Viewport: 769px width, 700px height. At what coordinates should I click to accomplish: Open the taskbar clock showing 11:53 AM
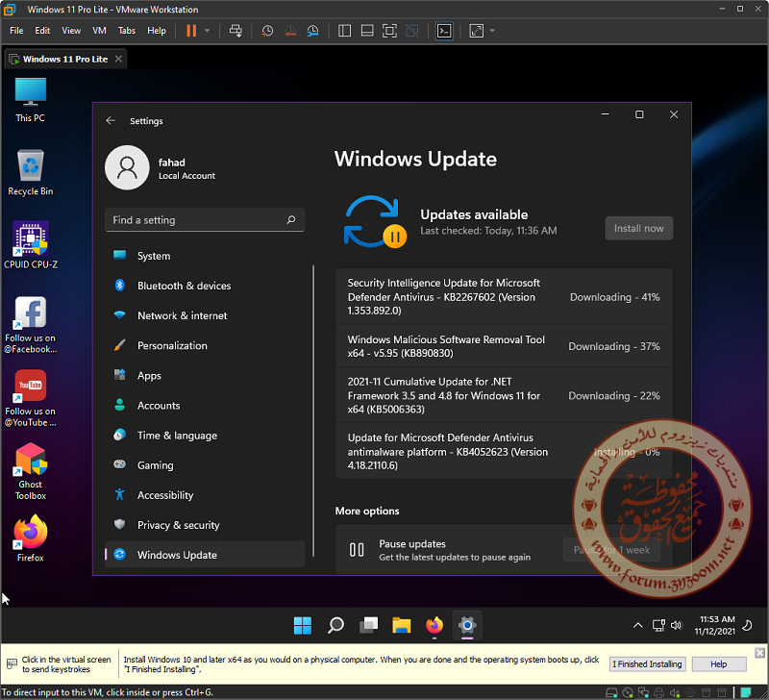pyautogui.click(x=715, y=625)
